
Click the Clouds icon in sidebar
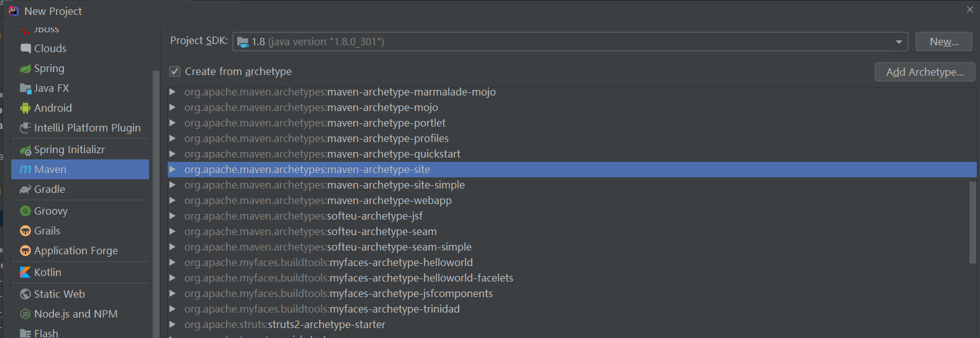(25, 48)
